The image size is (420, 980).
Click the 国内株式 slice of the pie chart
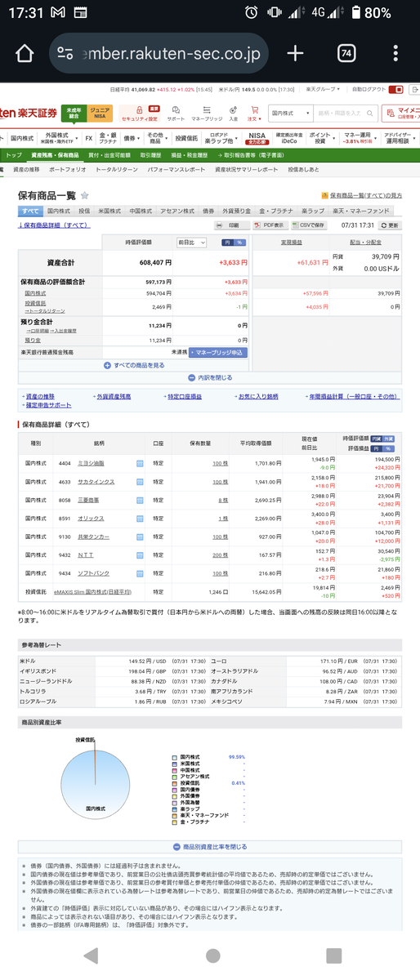click(96, 784)
